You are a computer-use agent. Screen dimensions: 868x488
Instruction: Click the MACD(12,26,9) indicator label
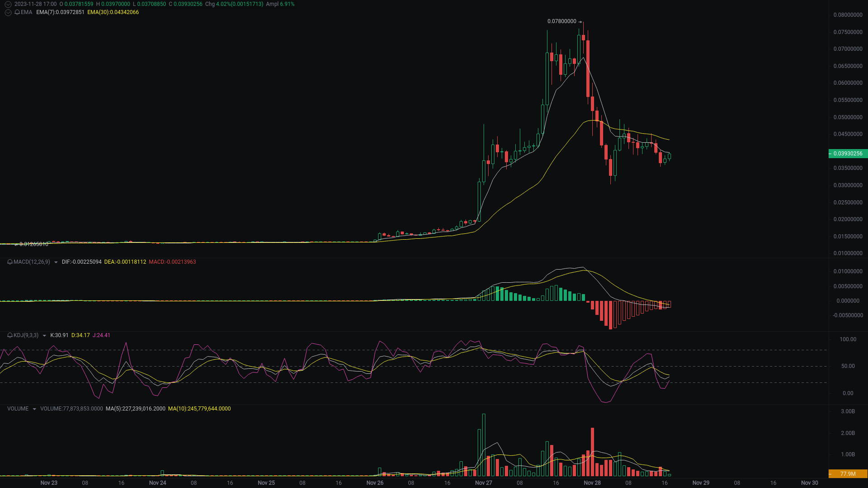point(32,262)
